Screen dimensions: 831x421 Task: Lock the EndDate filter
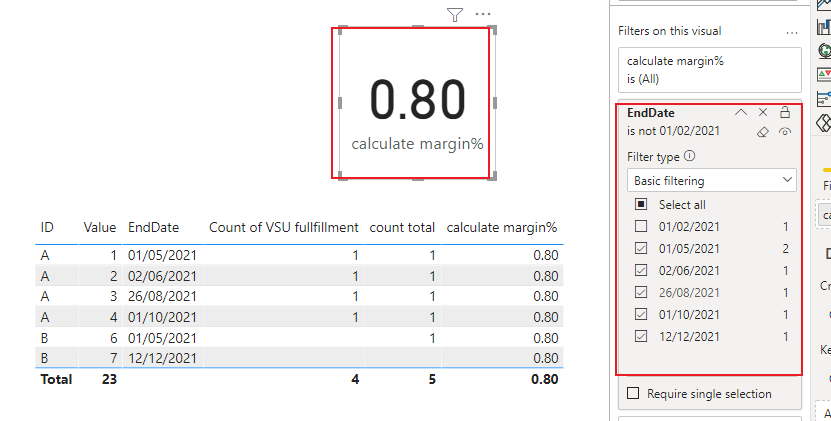point(785,112)
